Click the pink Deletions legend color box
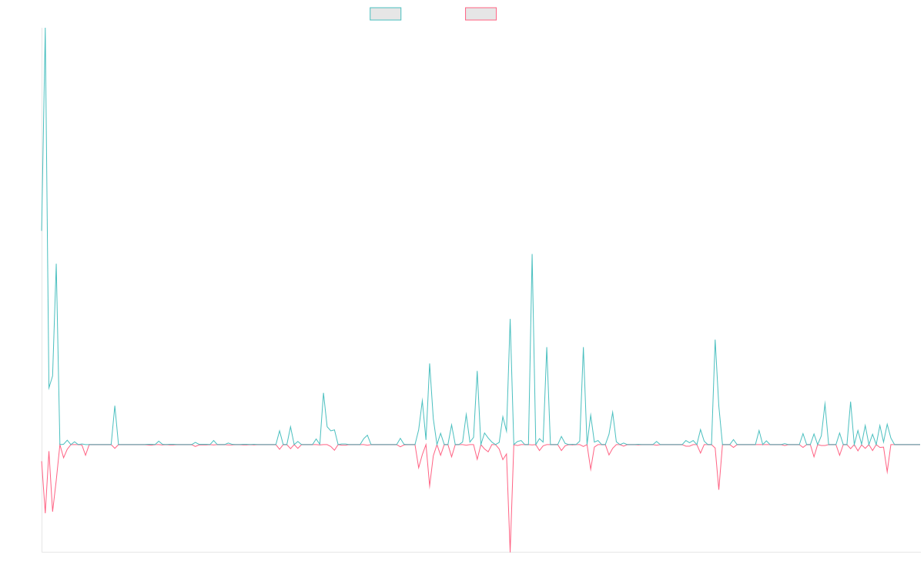The image size is (924, 578). [480, 14]
